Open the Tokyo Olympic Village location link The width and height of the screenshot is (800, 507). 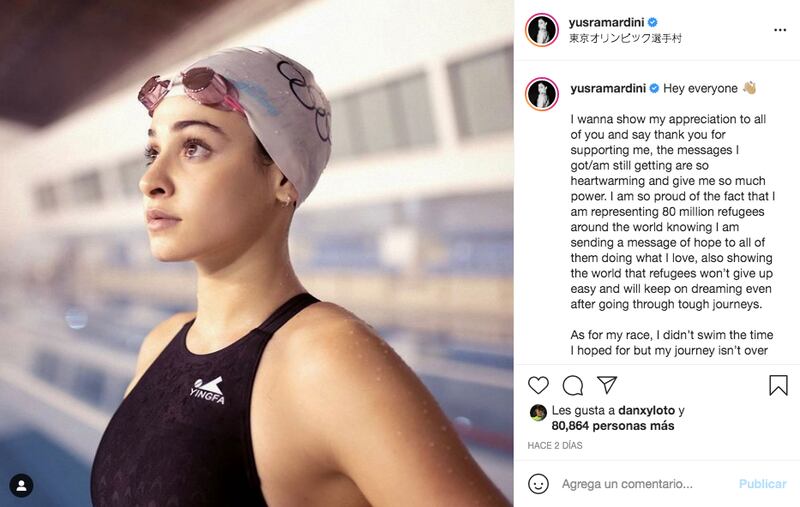point(625,38)
